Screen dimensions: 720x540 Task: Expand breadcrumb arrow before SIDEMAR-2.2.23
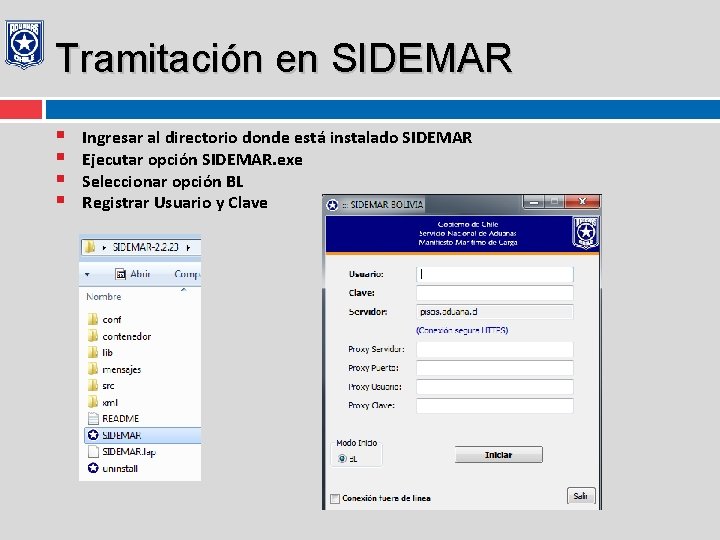click(104, 248)
